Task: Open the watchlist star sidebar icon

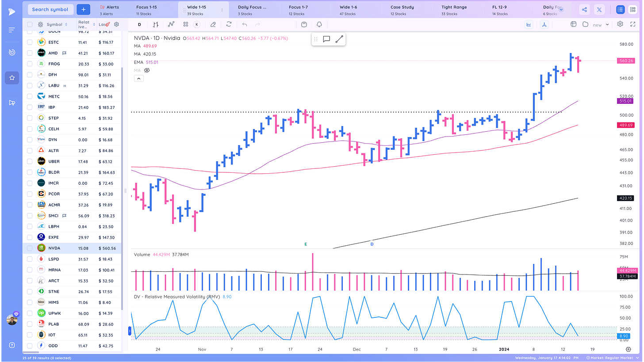Action: [11, 78]
